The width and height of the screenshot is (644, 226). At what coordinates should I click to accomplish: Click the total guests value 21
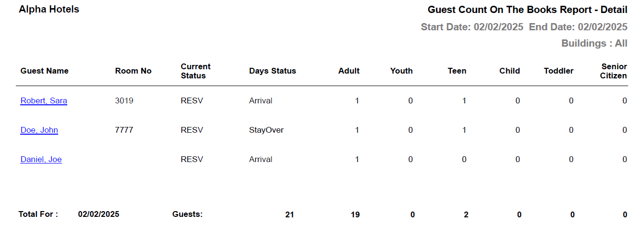coord(289,215)
